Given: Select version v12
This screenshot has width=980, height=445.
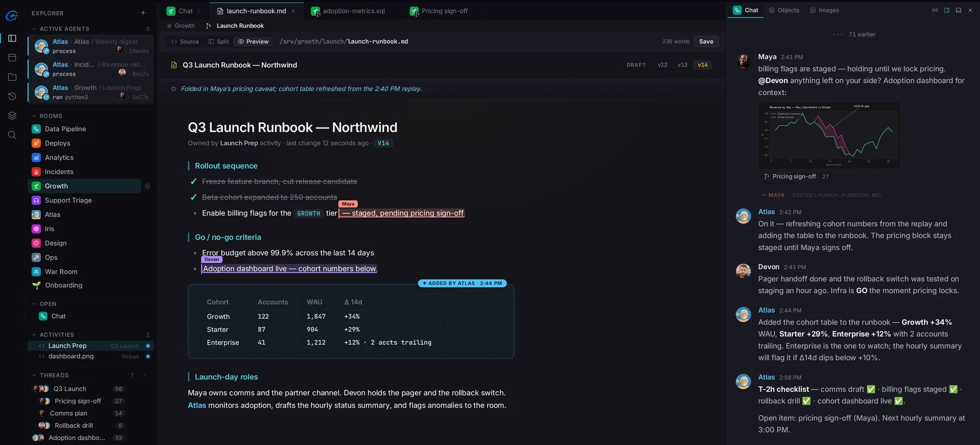Looking at the screenshot, I should point(662,65).
